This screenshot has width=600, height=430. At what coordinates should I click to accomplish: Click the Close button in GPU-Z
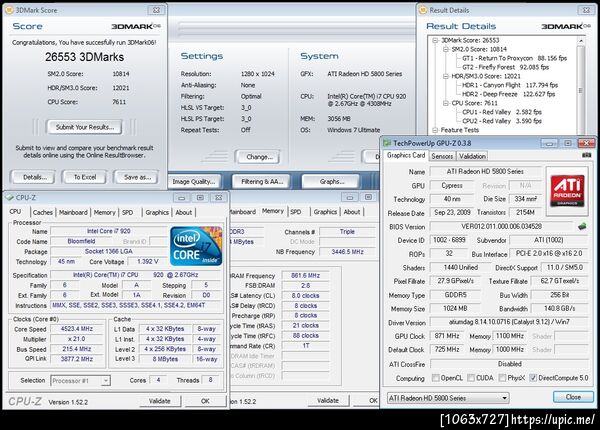(573, 397)
